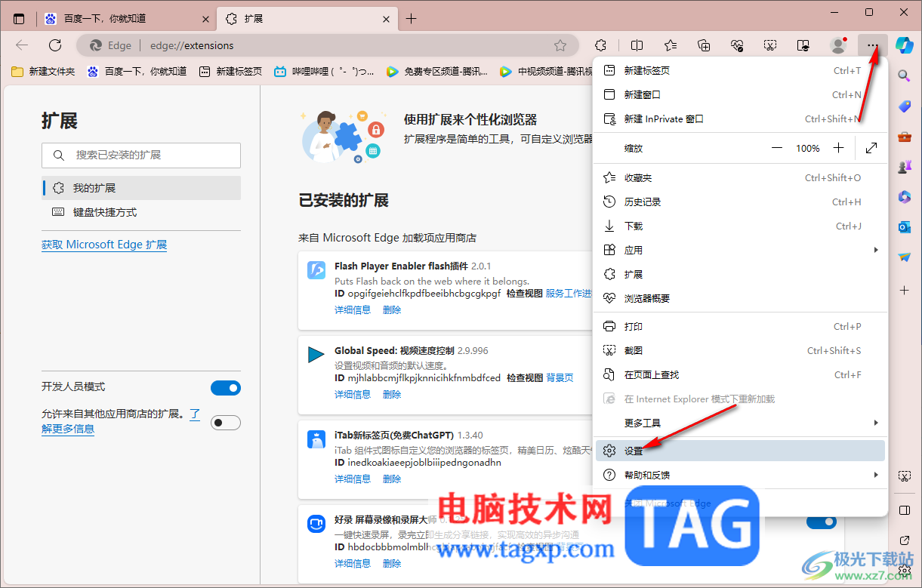Open the Favorites toolbar icon
The height and width of the screenshot is (588, 922).
tap(671, 45)
